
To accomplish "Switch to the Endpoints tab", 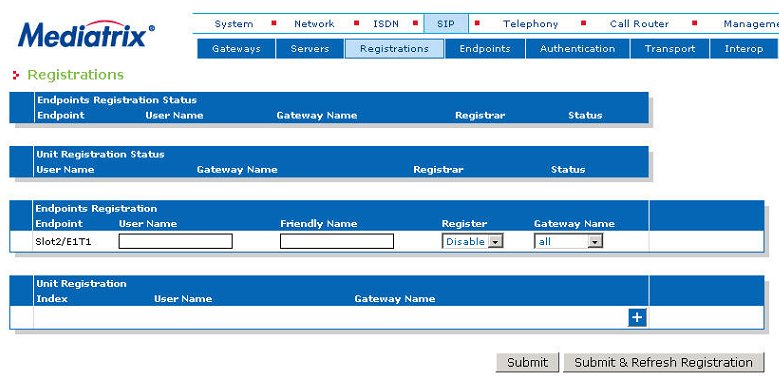I will [x=485, y=49].
